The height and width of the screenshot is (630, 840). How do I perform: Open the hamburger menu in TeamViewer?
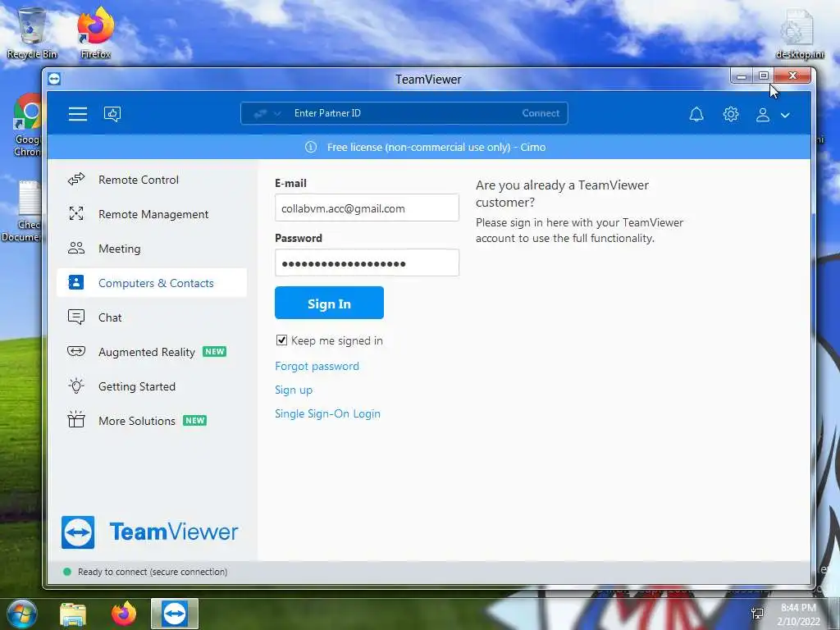coord(78,113)
